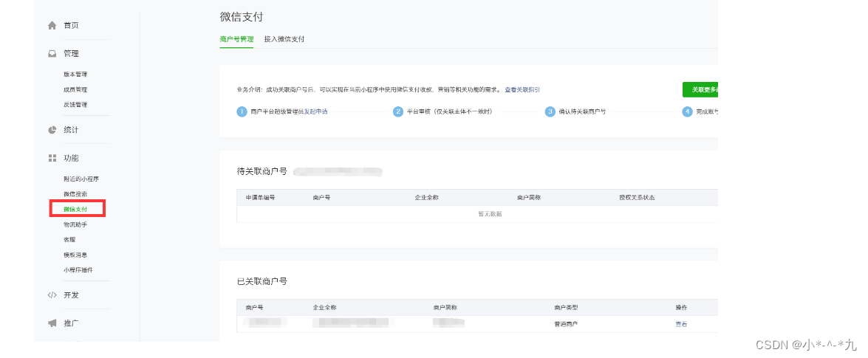Click the 操作 column header
Viewport: 868px width, 358px height.
[x=681, y=308]
